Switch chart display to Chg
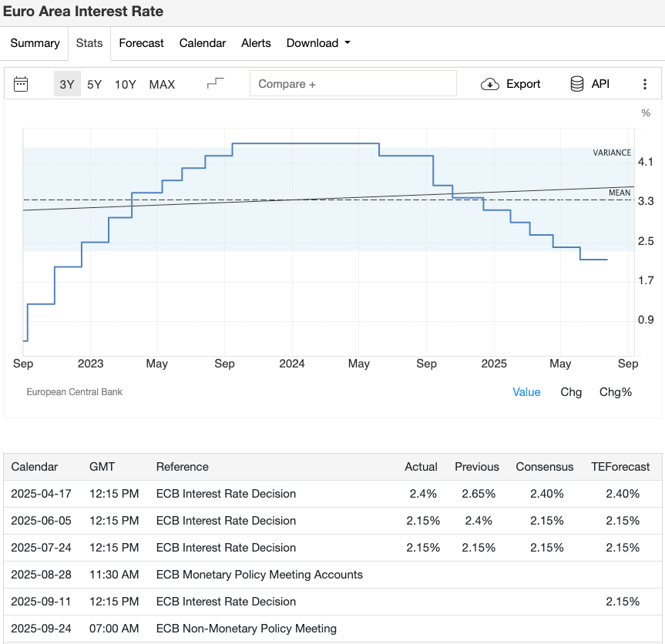 click(x=571, y=391)
